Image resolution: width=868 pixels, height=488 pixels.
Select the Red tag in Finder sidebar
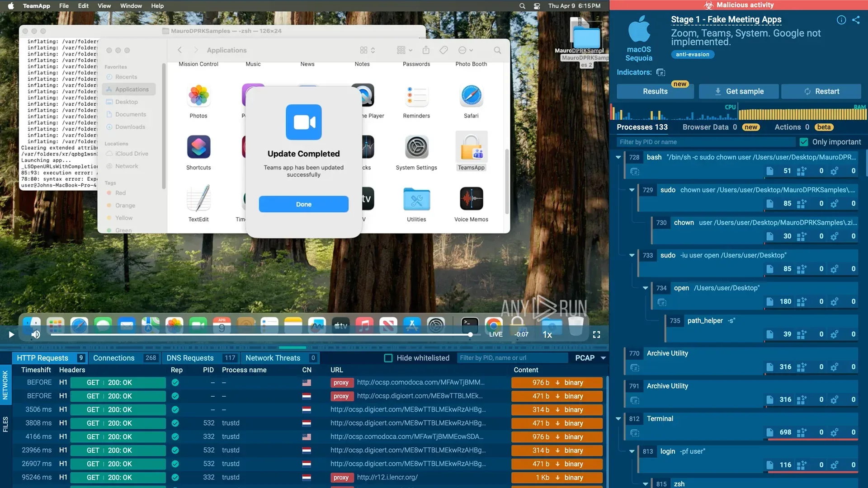click(120, 193)
